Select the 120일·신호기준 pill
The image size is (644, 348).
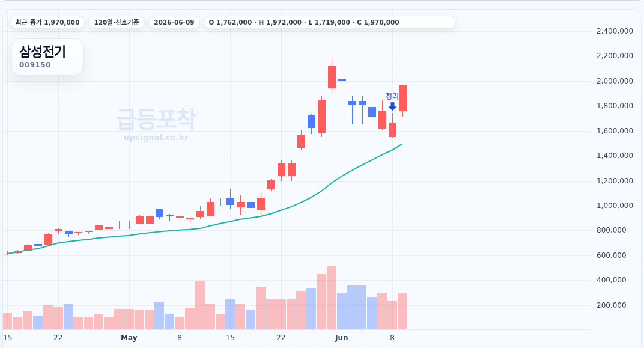pos(117,22)
